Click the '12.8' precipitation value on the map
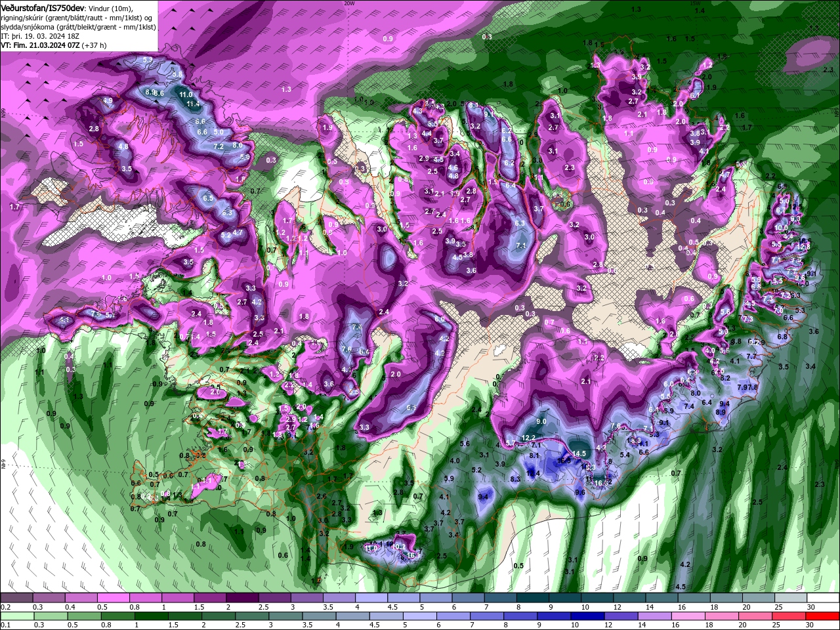The height and width of the screenshot is (630, 840). coord(804,246)
